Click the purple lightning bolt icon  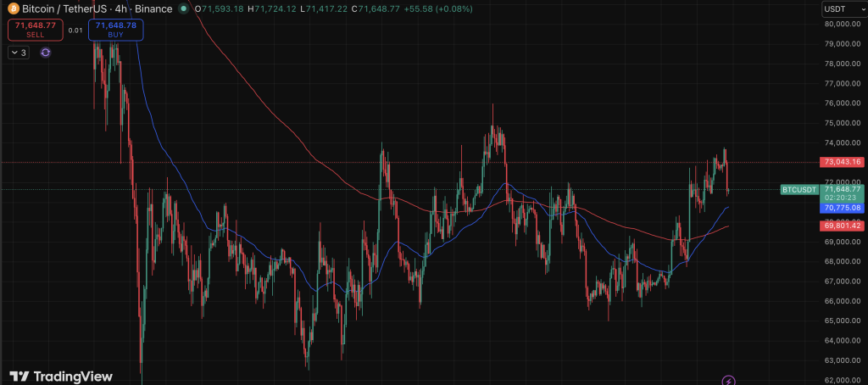coord(727,381)
